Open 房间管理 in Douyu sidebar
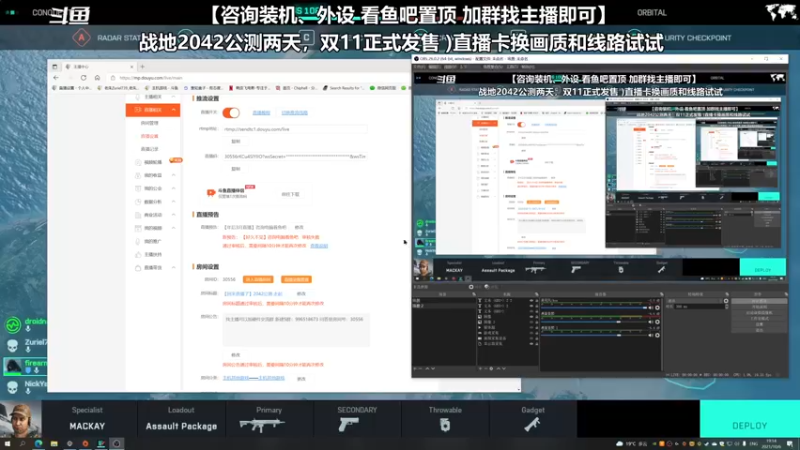 click(149, 123)
